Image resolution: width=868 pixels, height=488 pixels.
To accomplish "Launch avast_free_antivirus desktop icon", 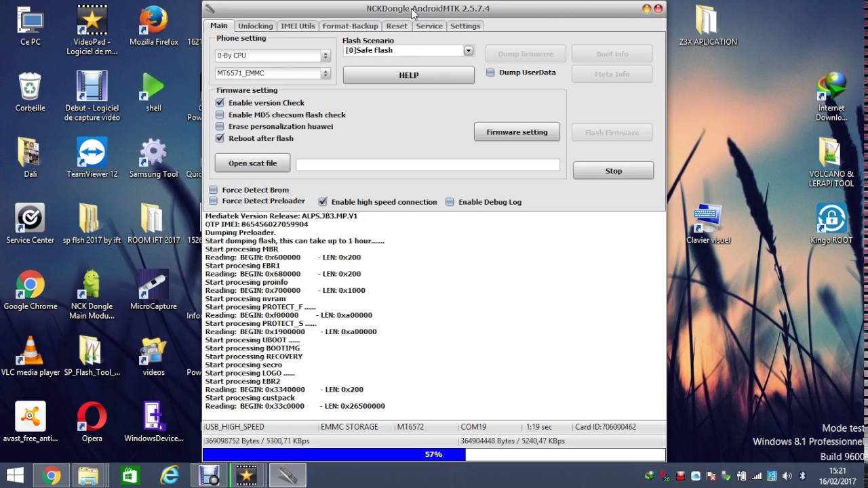I will pos(30,422).
